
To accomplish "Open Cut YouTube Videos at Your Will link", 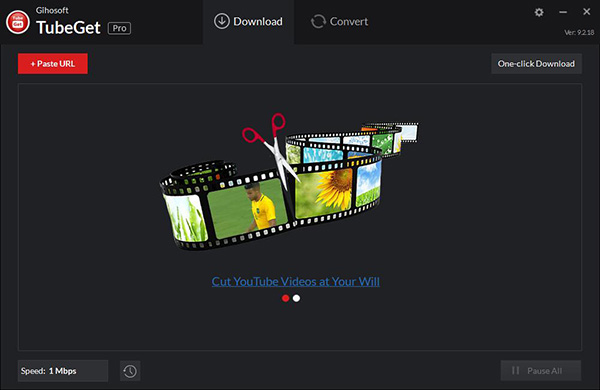I will 296,282.
